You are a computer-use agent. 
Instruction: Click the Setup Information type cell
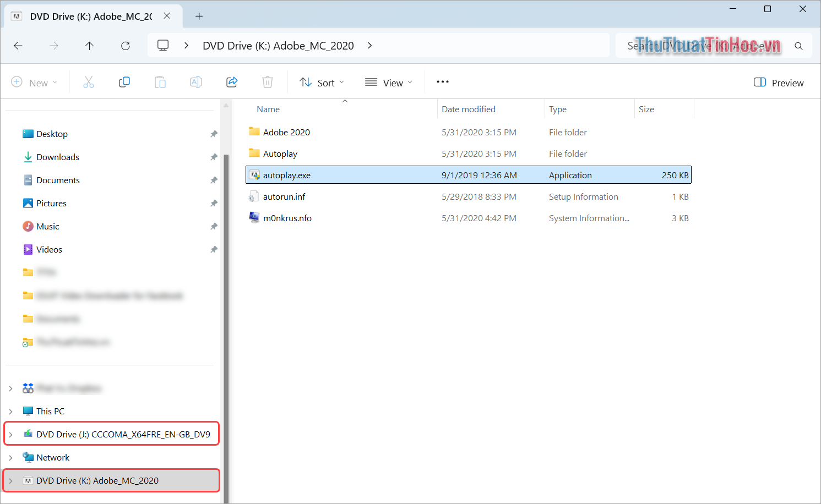point(583,196)
